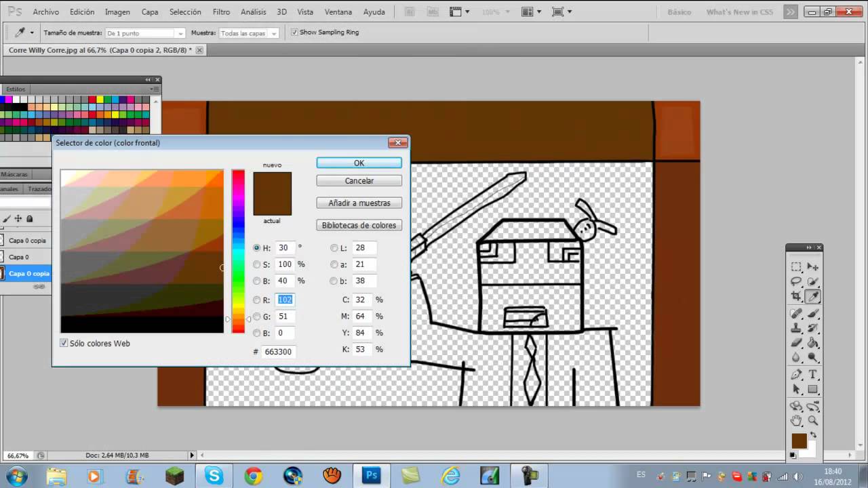Image resolution: width=868 pixels, height=488 pixels.
Task: Open Estilos panel options menu
Action: coord(155,89)
